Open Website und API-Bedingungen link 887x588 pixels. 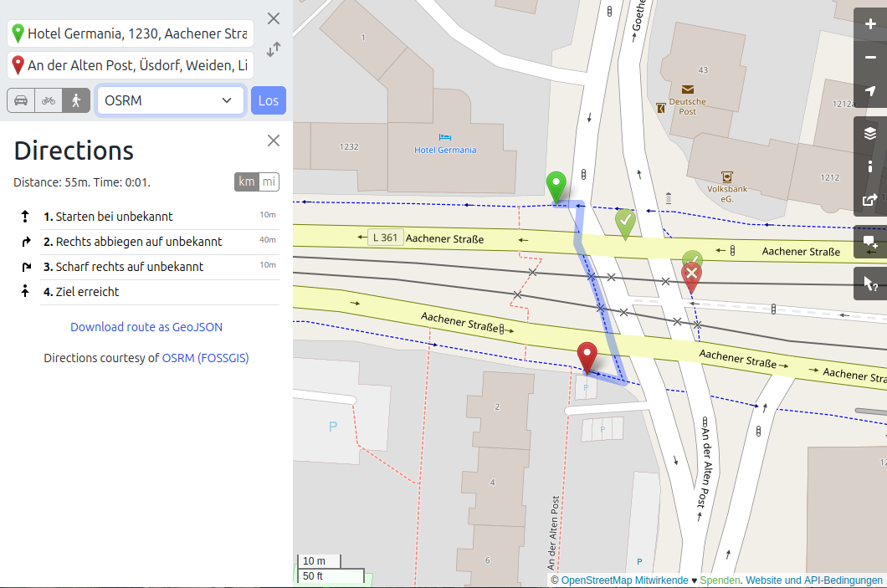(x=814, y=580)
